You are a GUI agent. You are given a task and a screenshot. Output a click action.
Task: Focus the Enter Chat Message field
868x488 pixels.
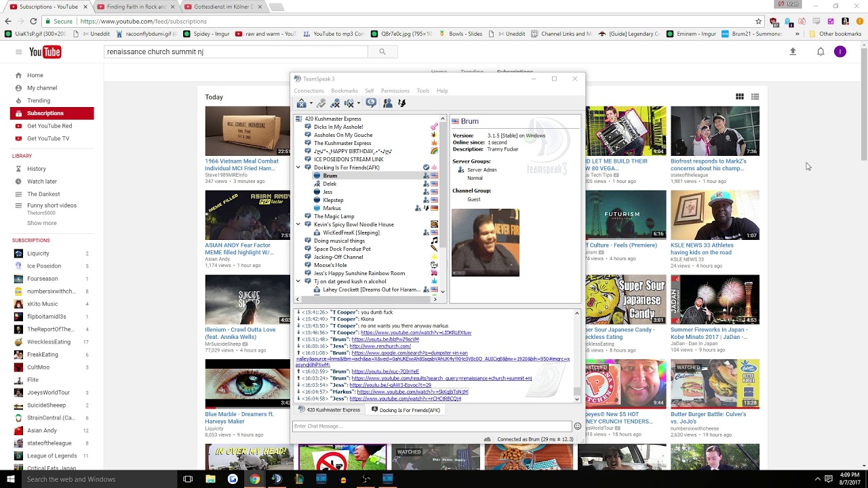[432, 426]
